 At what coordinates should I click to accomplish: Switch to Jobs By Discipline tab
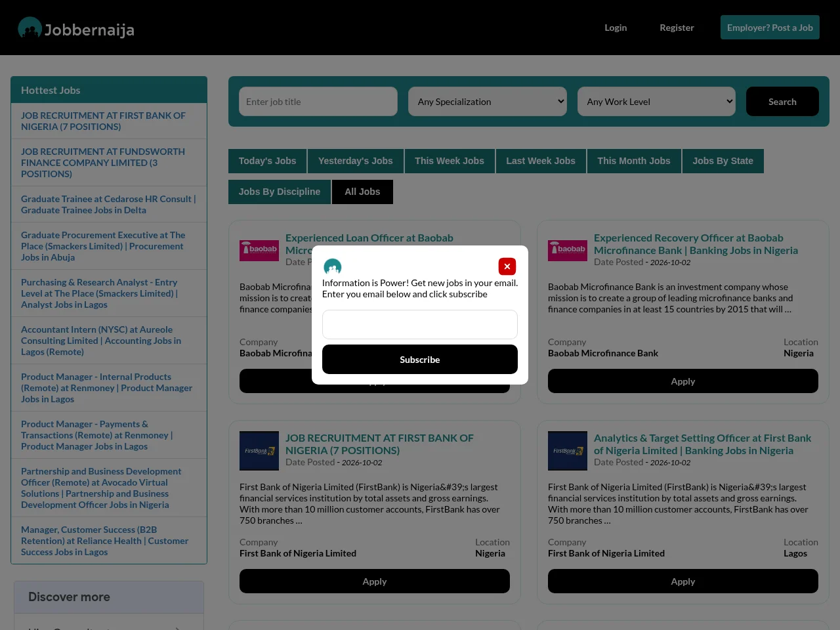coord(280,192)
